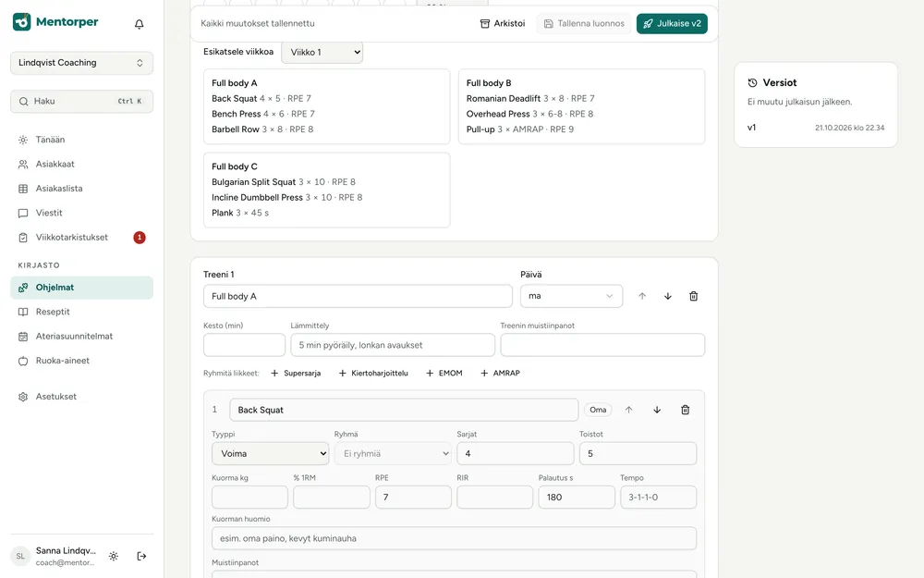Open Asetukset settings
This screenshot has height=578, width=924.
point(82,397)
